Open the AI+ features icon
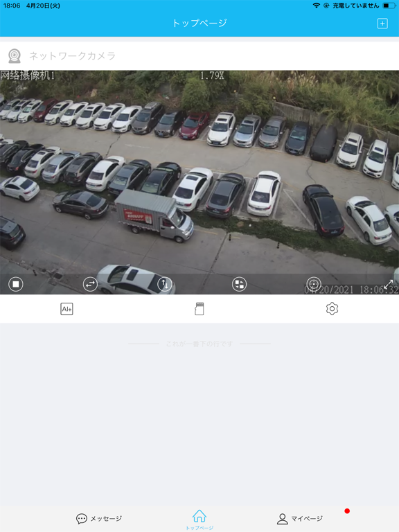 point(66,309)
